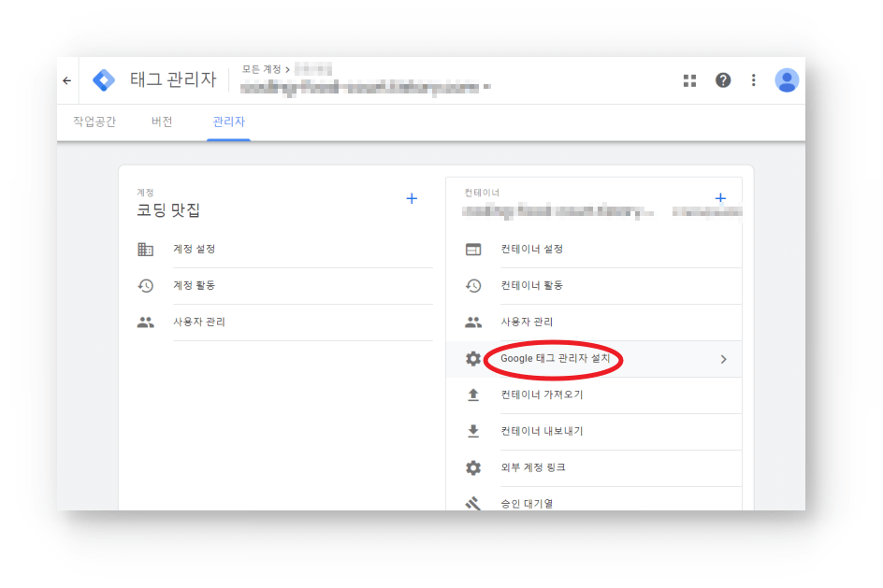Image resolution: width=883 pixels, height=588 pixels.
Task: Open 컨테이너 활동
Action: 594,285
